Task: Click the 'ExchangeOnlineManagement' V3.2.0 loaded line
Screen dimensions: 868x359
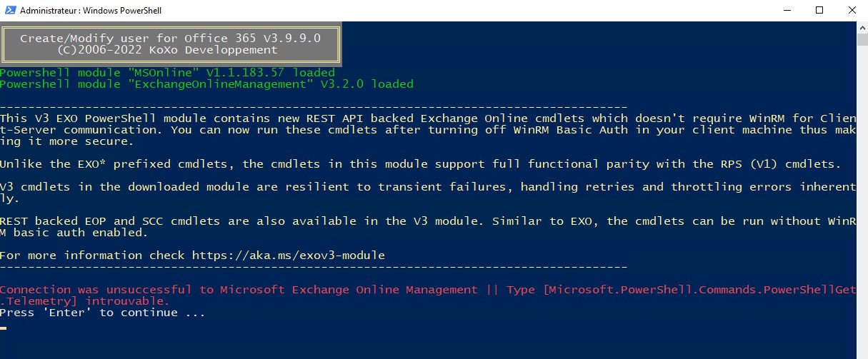Action: point(206,84)
